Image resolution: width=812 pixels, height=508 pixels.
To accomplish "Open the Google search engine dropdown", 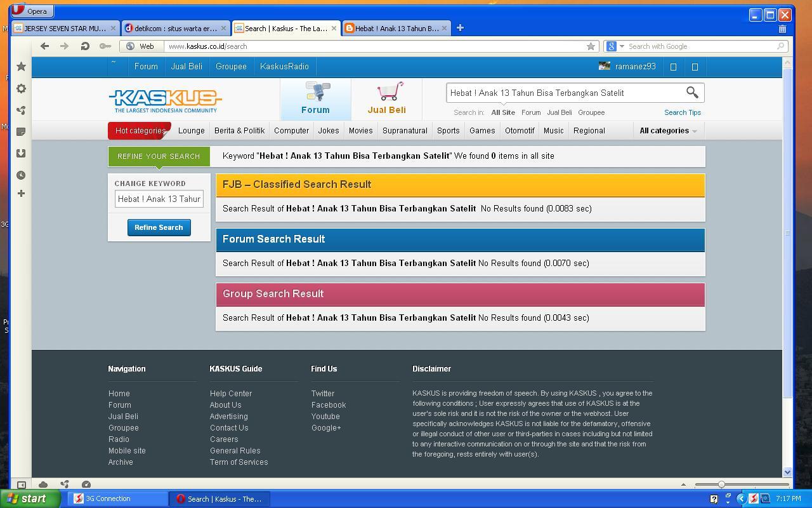I will pos(615,46).
